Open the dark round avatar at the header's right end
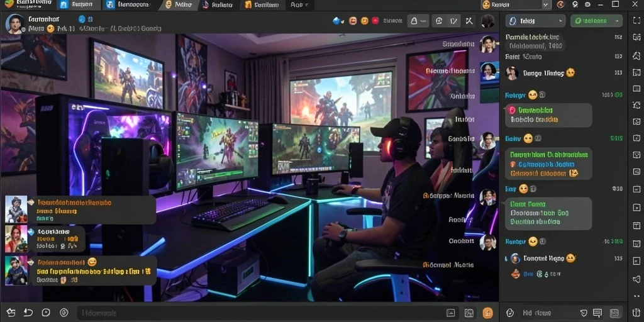Image resolution: width=644 pixels, height=322 pixels. (487, 21)
